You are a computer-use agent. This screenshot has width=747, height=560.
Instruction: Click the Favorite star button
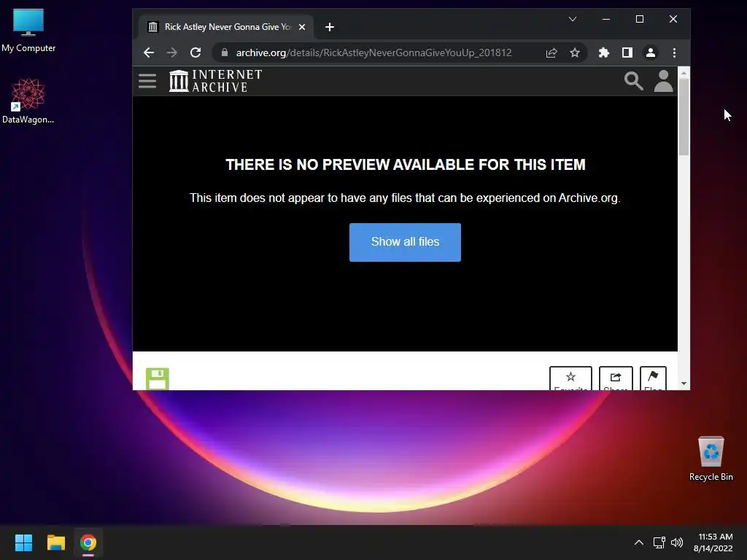[x=570, y=378]
